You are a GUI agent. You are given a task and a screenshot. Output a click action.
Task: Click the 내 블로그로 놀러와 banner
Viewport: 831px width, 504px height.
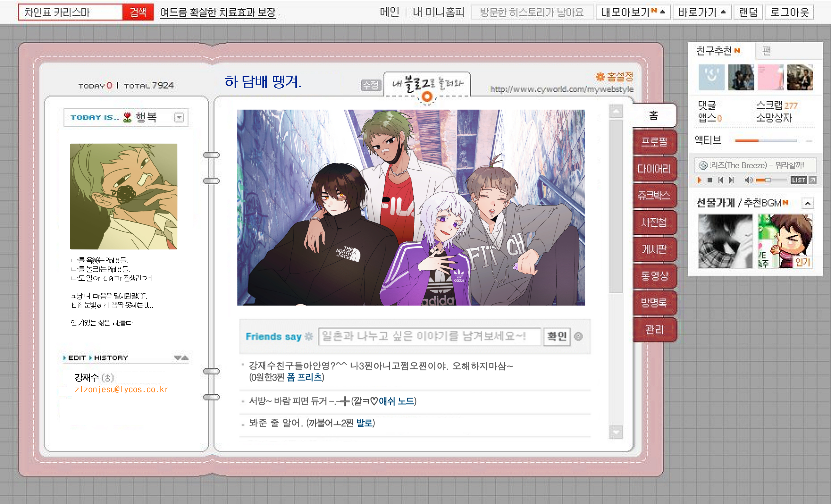click(x=427, y=83)
